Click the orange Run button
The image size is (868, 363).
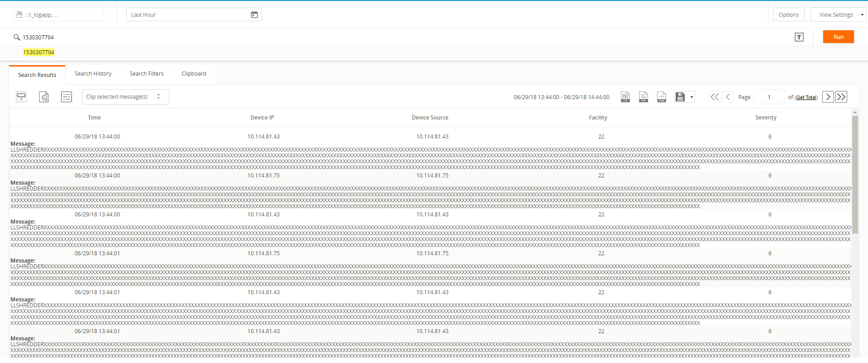coord(839,37)
